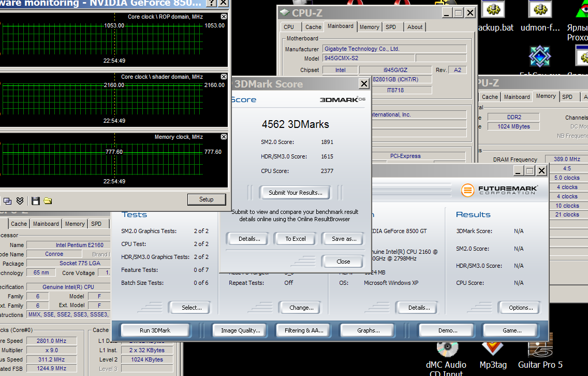Click the 4562 3DMarks score text
The height and width of the screenshot is (376, 588).
coord(295,124)
